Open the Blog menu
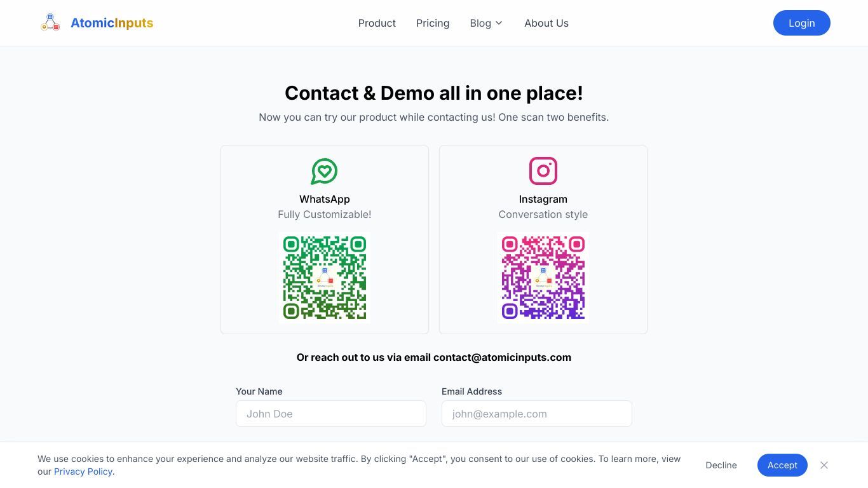 [x=486, y=23]
